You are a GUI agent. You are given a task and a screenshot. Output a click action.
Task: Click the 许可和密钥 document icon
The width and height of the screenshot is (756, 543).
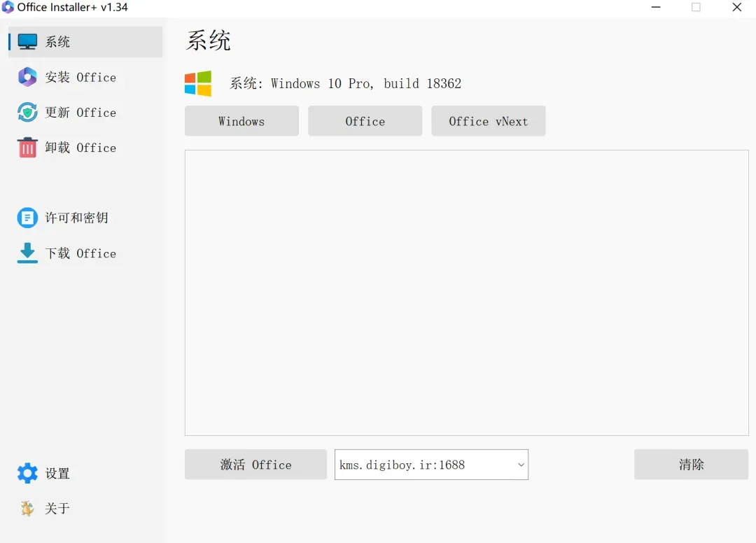click(x=27, y=218)
